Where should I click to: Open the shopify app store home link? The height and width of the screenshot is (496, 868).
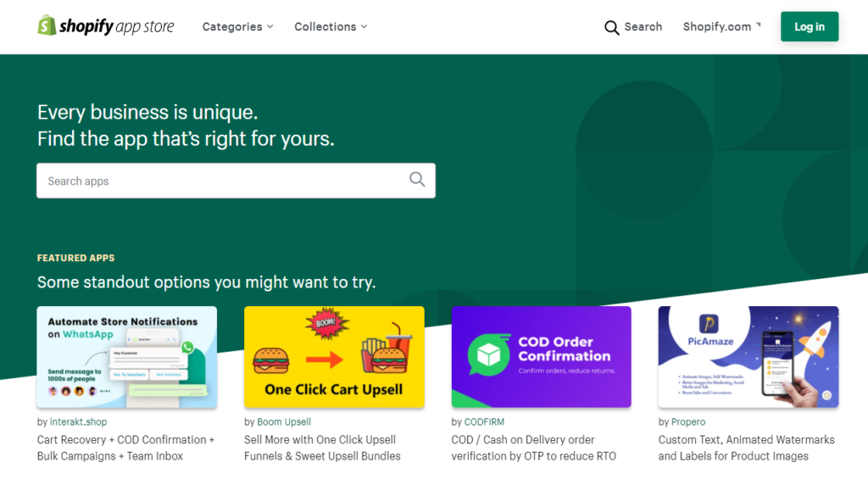[106, 26]
